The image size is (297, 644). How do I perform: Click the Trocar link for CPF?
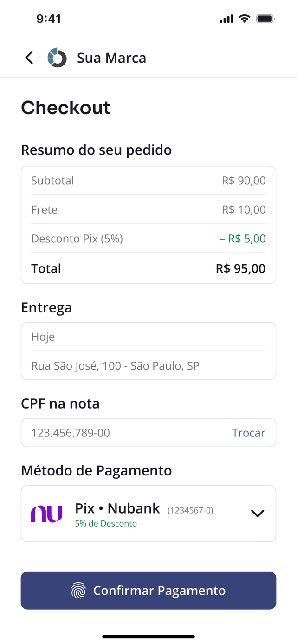248,433
